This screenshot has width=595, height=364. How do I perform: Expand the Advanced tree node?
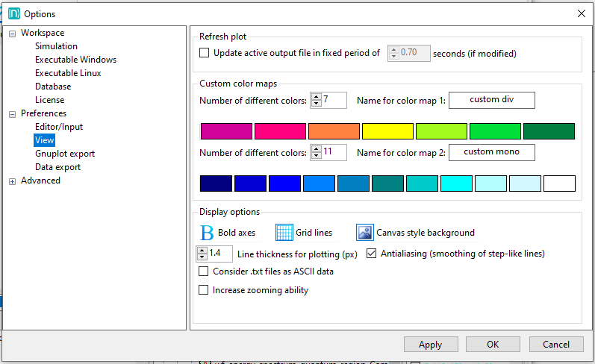pos(13,181)
